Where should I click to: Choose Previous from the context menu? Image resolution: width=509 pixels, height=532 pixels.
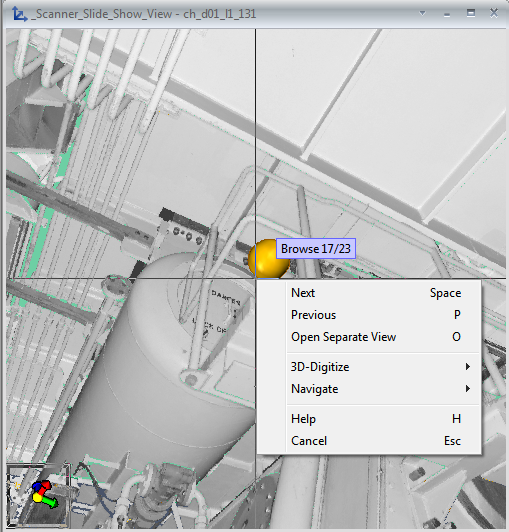pyautogui.click(x=369, y=315)
